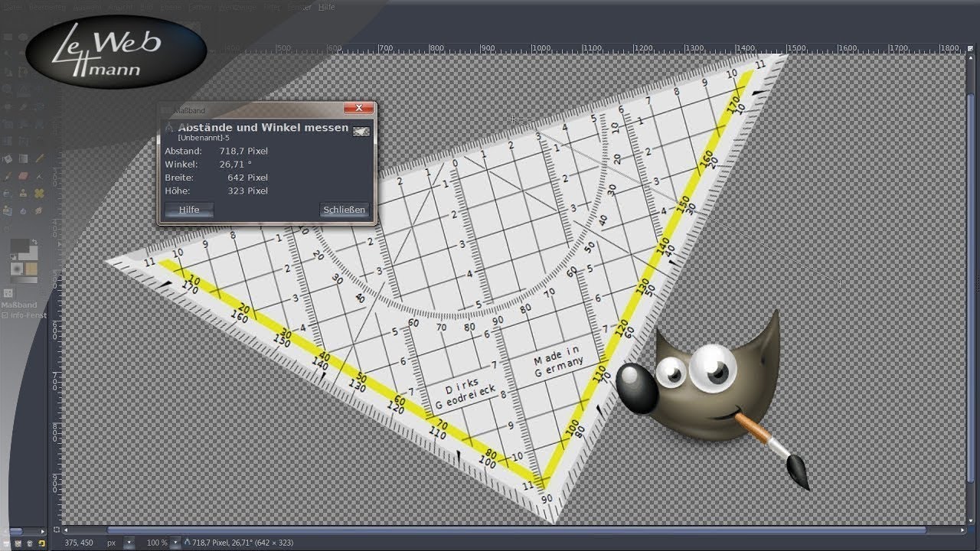Select the Paintbrush tool

(x=8, y=175)
